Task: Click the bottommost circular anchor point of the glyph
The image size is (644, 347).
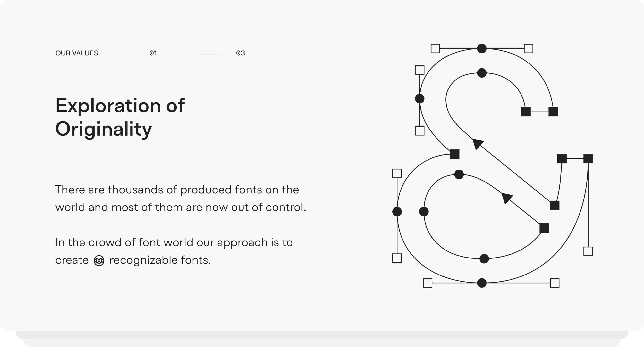Action: [x=482, y=283]
